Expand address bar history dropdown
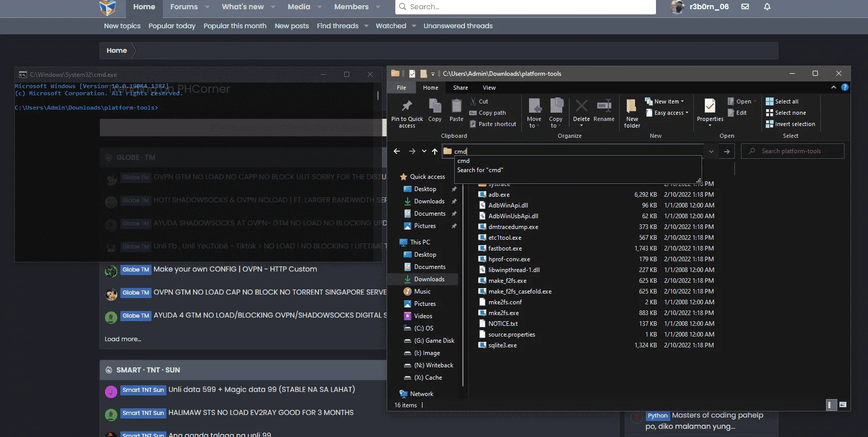868x437 pixels. coord(711,151)
